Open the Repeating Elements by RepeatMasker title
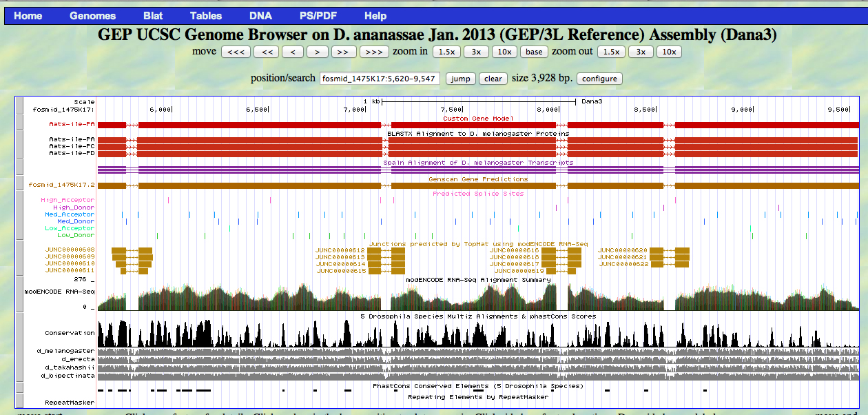Screen dimensions: 868x415 click(478, 397)
